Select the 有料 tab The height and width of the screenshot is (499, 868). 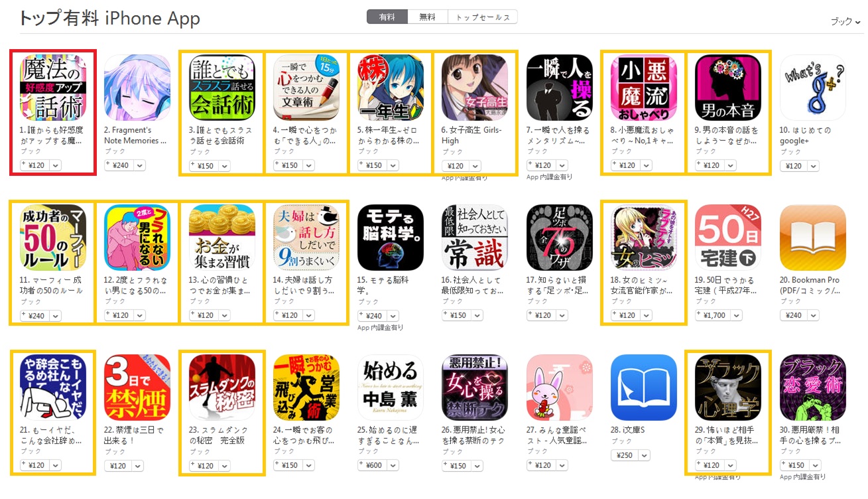click(387, 17)
